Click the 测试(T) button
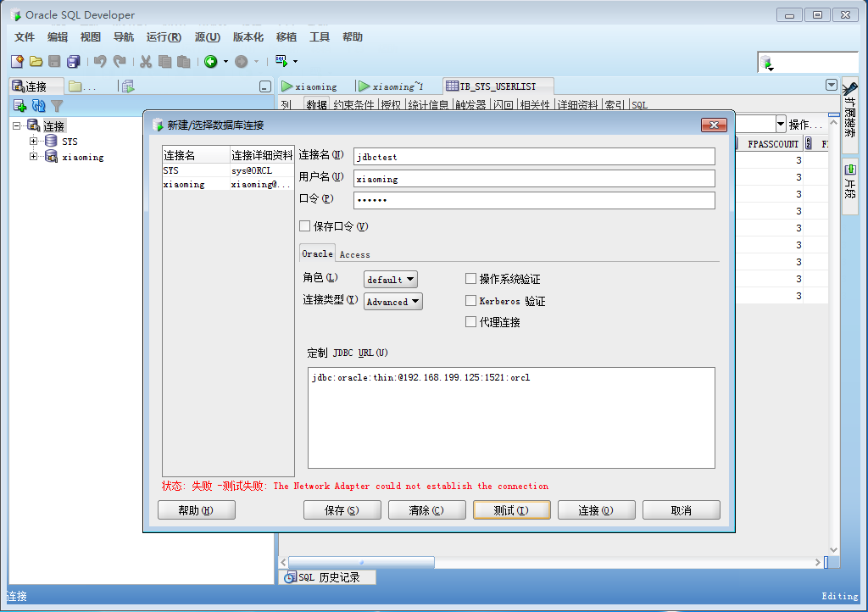The width and height of the screenshot is (868, 612). pyautogui.click(x=511, y=510)
